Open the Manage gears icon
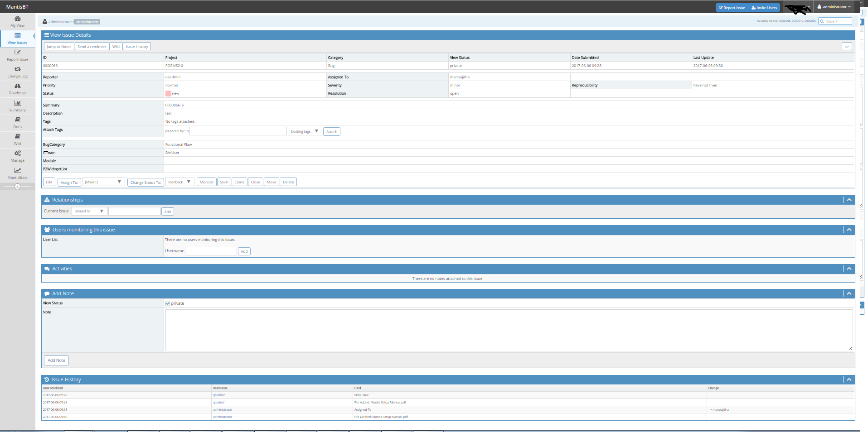Image resolution: width=868 pixels, height=432 pixels. pos(17,154)
